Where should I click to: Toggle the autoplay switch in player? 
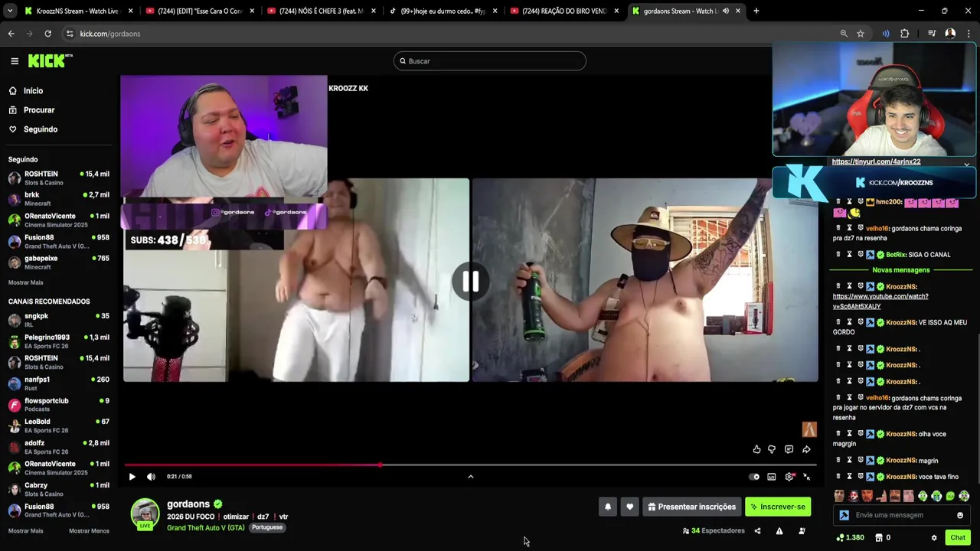tap(754, 477)
